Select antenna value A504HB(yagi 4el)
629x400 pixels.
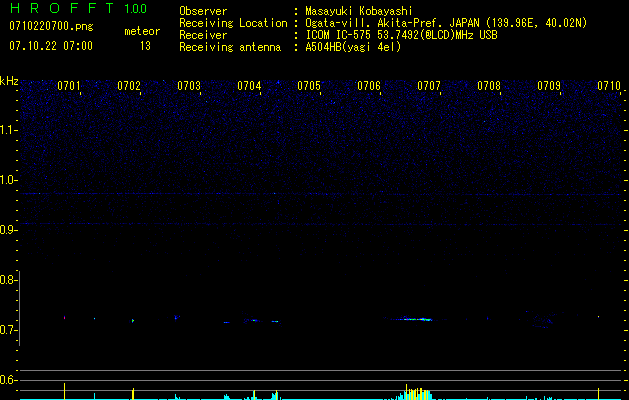click(x=353, y=47)
